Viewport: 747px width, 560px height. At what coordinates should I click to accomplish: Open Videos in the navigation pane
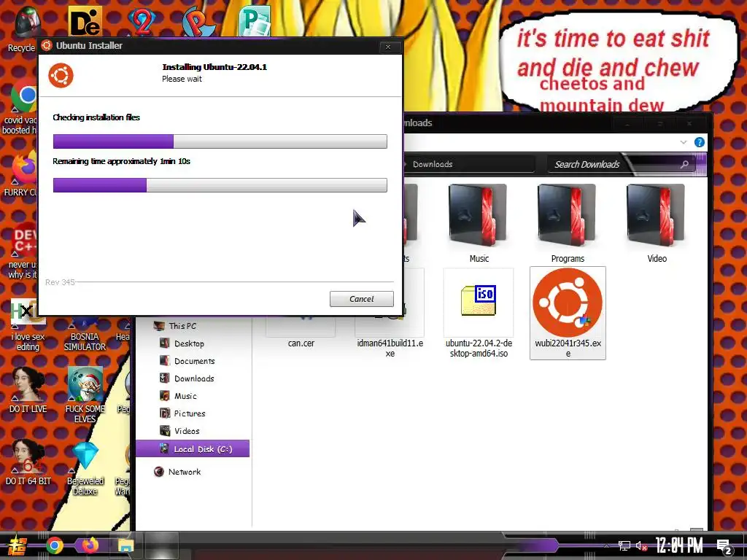click(x=186, y=431)
